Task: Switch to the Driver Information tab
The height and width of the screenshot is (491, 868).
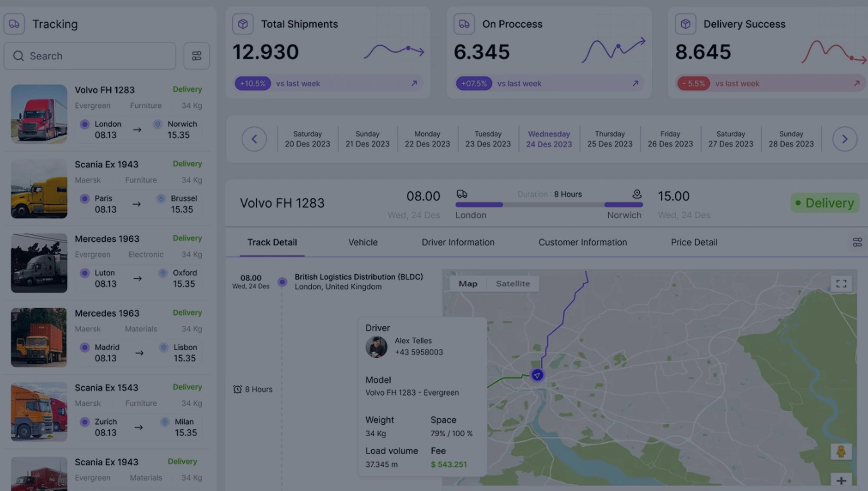Action: point(458,242)
